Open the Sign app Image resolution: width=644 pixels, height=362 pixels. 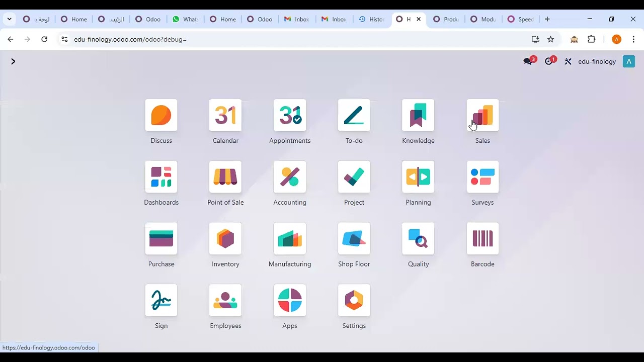[161, 301]
